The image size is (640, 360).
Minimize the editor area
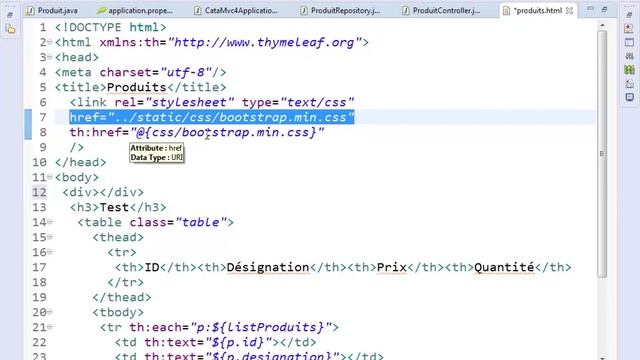pyautogui.click(x=590, y=9)
